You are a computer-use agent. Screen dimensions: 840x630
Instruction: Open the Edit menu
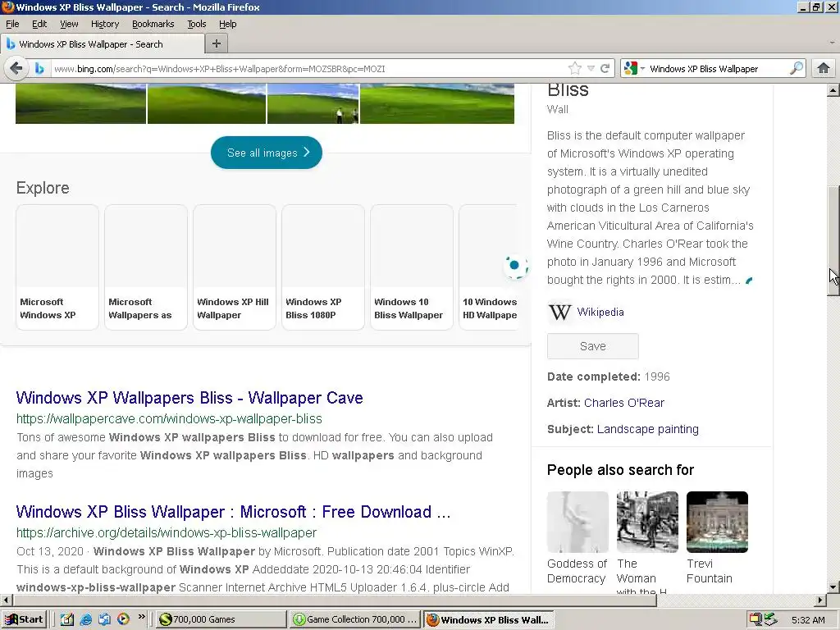point(39,24)
